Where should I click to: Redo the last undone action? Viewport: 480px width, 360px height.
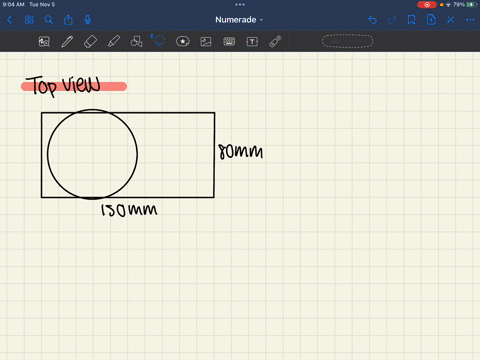click(392, 20)
